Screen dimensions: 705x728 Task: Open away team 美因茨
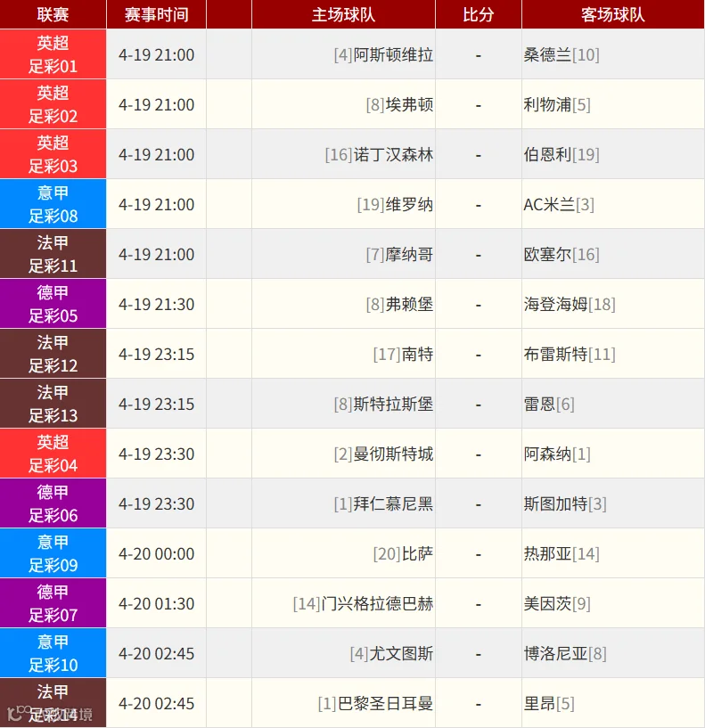pos(547,603)
